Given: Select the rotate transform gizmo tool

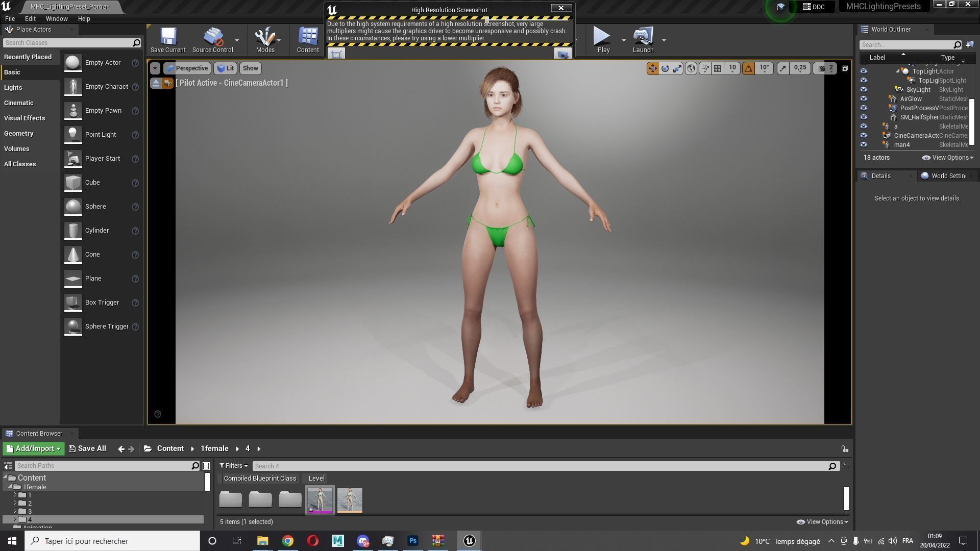Looking at the screenshot, I should tap(665, 68).
